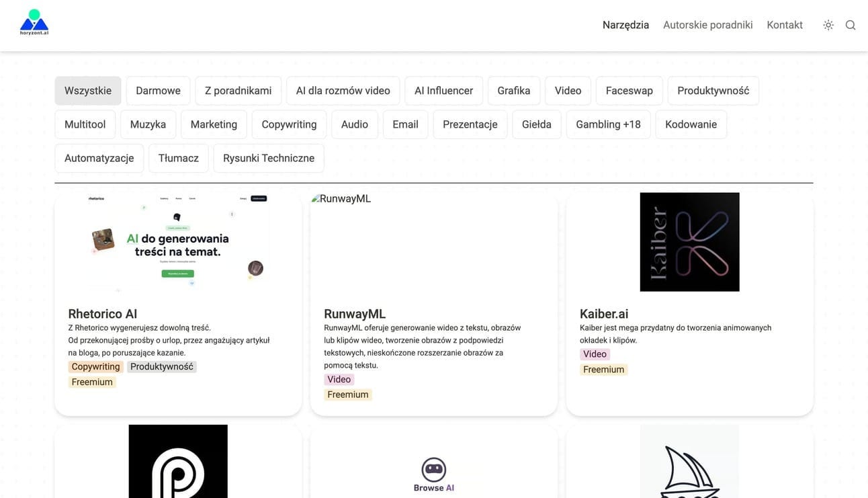Image resolution: width=868 pixels, height=498 pixels.
Task: Filter by Marketing
Action: coord(214,124)
